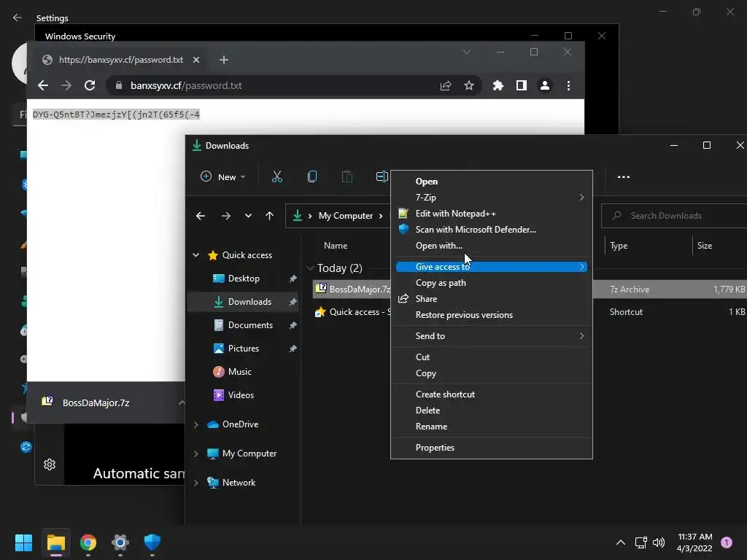
Task: Go forward in the Downloads Explorer window
Action: 226,216
